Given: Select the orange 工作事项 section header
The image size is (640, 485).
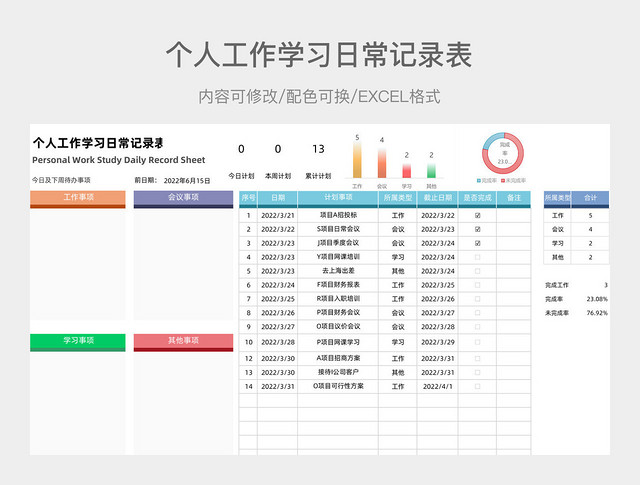Looking at the screenshot, I should point(78,199).
